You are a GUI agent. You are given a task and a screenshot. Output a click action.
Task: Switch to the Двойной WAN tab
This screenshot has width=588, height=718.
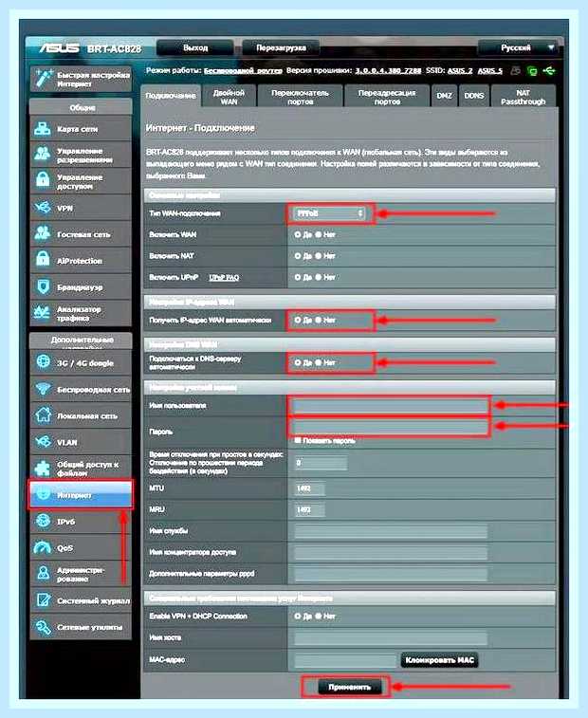tap(229, 96)
